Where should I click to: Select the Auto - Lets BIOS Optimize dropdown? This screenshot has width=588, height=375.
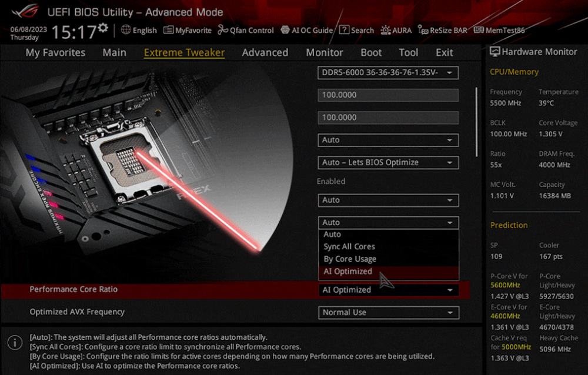point(388,163)
